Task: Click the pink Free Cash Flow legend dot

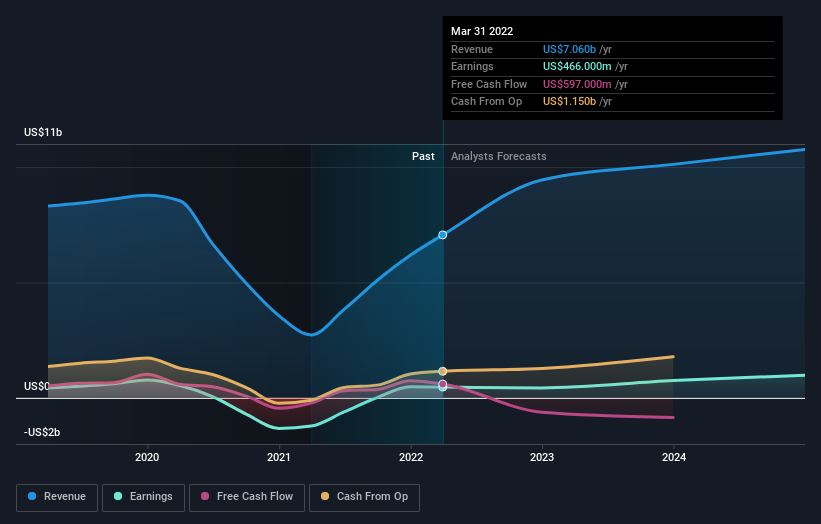Action: tap(205, 496)
